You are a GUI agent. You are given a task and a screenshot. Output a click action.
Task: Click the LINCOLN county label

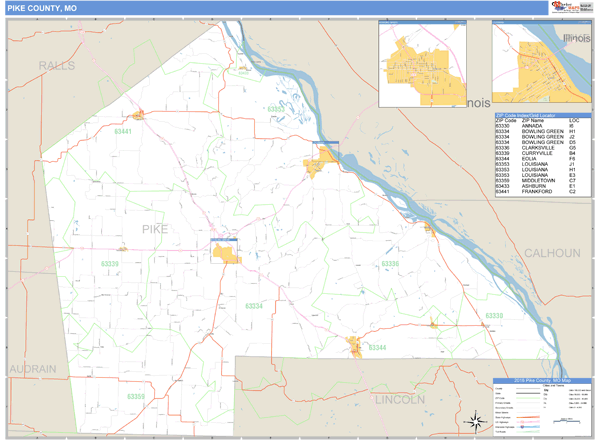click(399, 398)
